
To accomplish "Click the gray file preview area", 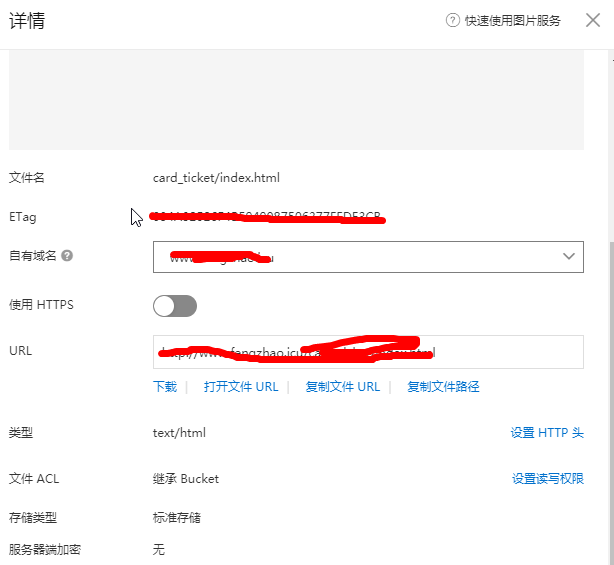I will [296, 100].
